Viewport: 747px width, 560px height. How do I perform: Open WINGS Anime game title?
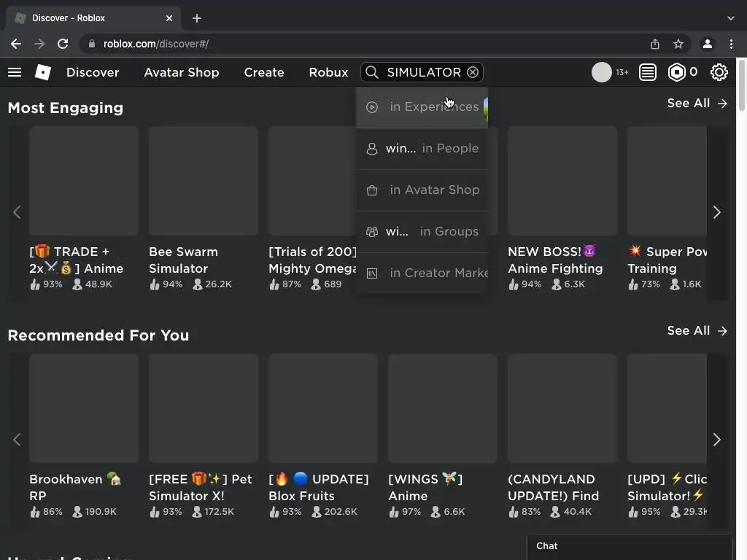pos(425,488)
